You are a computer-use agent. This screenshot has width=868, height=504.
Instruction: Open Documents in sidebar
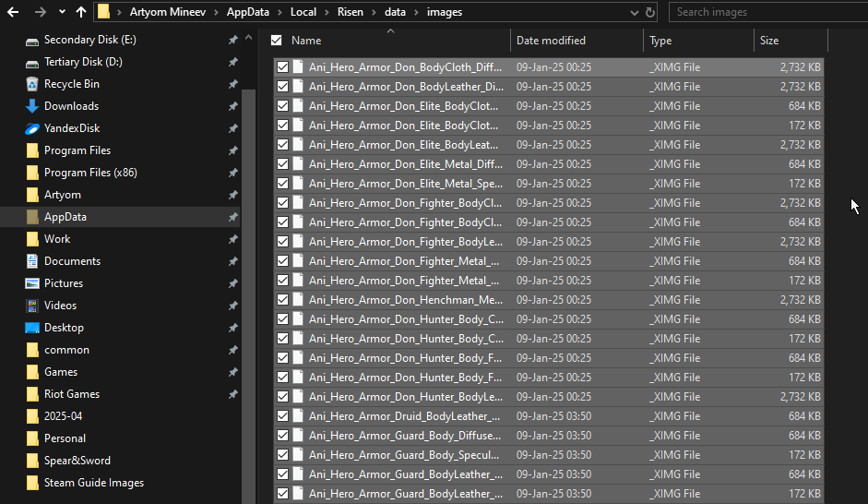(x=72, y=261)
